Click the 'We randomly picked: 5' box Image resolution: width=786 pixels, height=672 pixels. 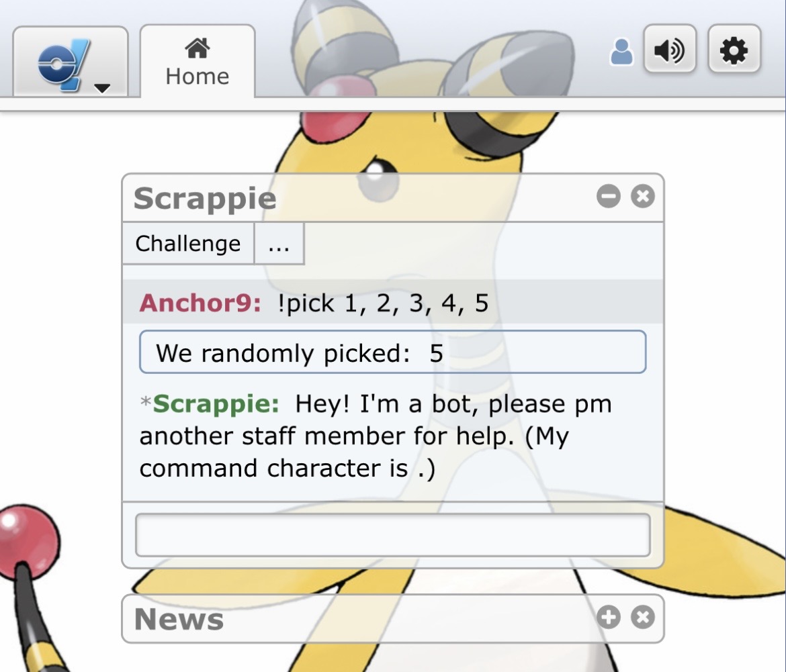(x=392, y=352)
